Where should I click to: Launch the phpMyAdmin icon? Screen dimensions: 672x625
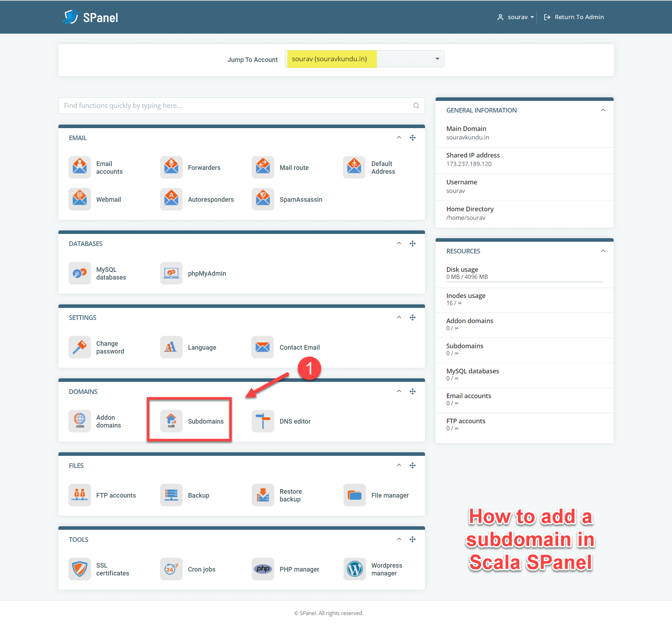(171, 273)
